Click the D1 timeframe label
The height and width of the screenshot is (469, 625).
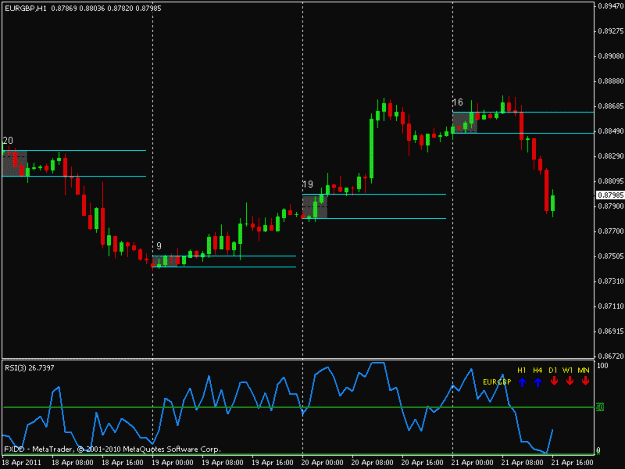(x=552, y=370)
